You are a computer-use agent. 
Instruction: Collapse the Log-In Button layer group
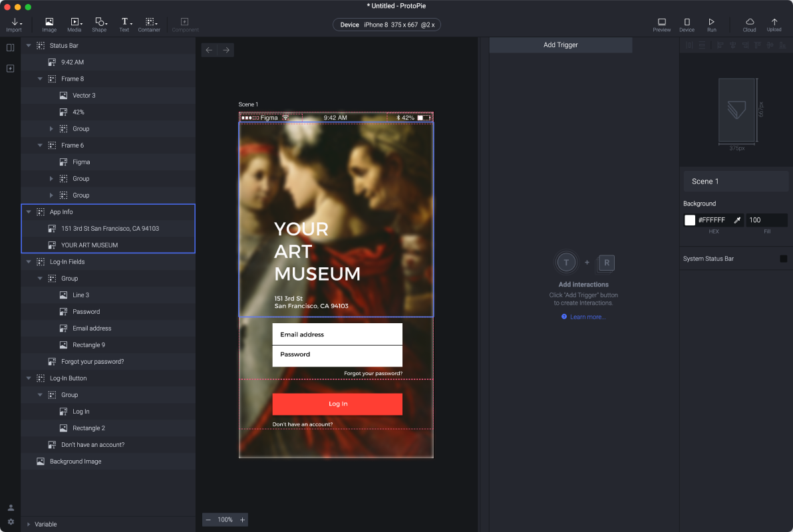29,378
